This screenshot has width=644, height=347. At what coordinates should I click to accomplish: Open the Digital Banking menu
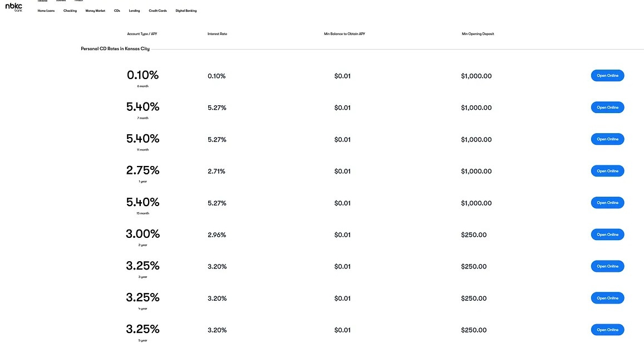click(186, 11)
